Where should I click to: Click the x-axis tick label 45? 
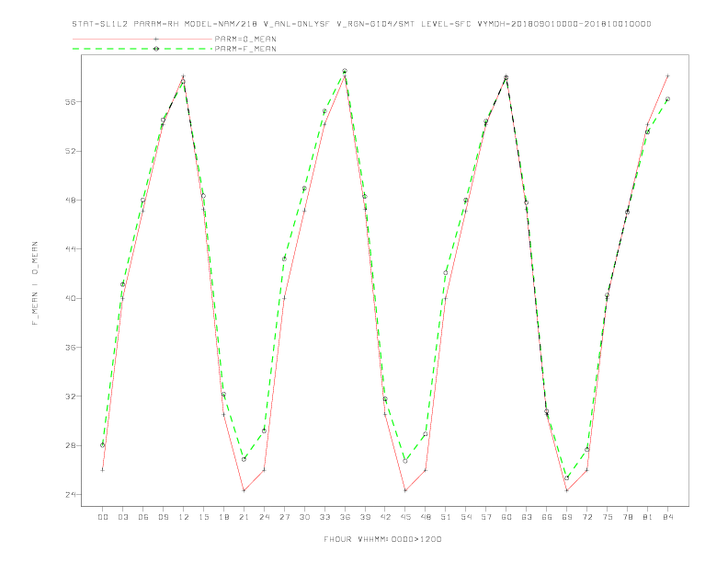pos(405,517)
